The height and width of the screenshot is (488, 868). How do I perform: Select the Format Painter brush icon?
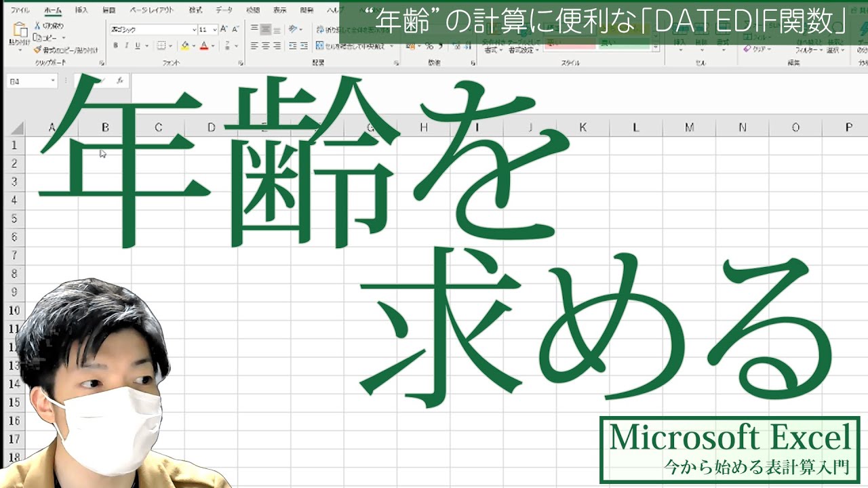[x=37, y=49]
